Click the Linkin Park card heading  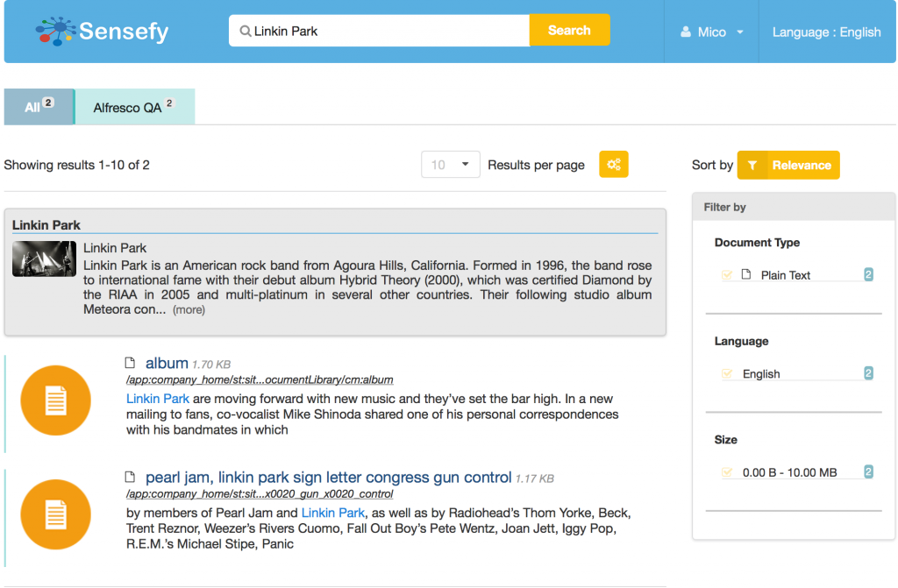46,225
